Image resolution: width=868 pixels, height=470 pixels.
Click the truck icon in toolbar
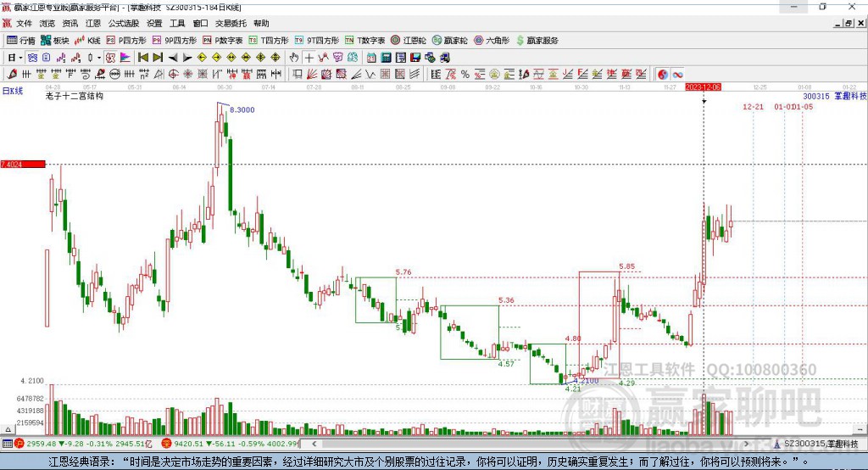coord(445,58)
